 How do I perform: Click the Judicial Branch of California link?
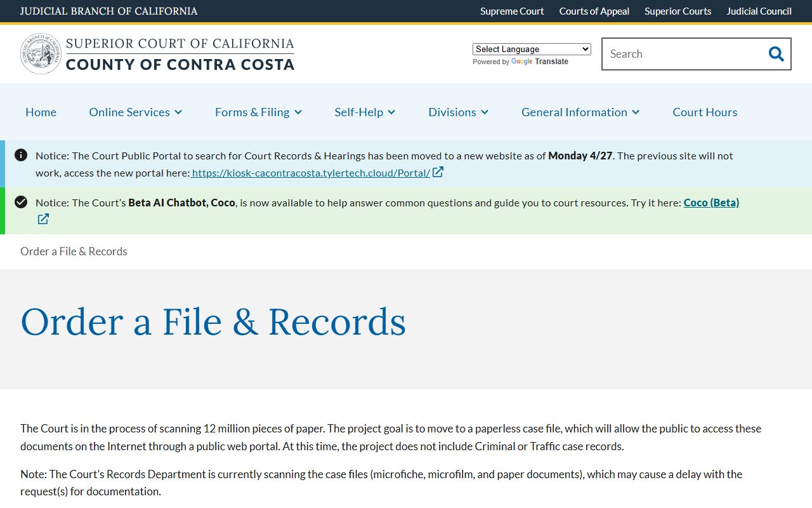[x=109, y=11]
